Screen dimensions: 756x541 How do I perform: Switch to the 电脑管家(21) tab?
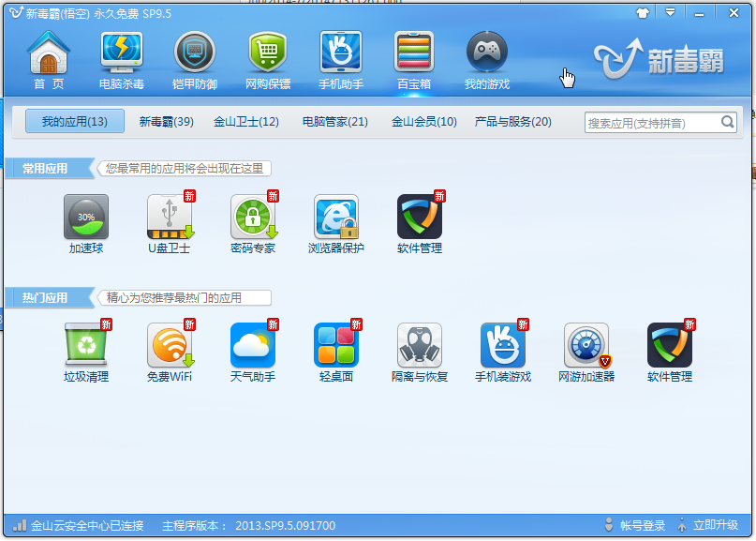click(335, 122)
